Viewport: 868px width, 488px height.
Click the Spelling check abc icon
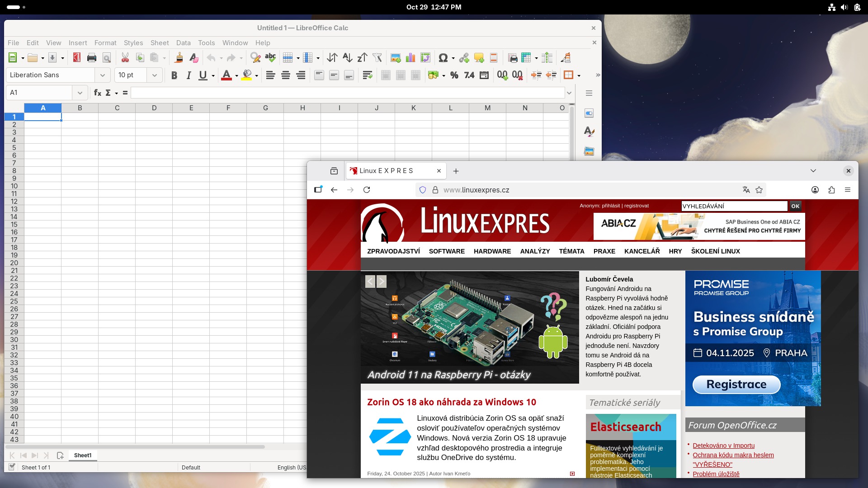coord(270,58)
